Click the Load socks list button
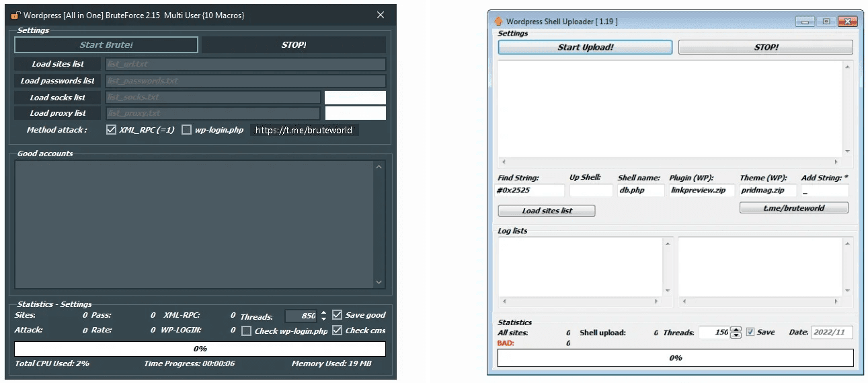Image resolution: width=868 pixels, height=383 pixels. pyautogui.click(x=58, y=98)
